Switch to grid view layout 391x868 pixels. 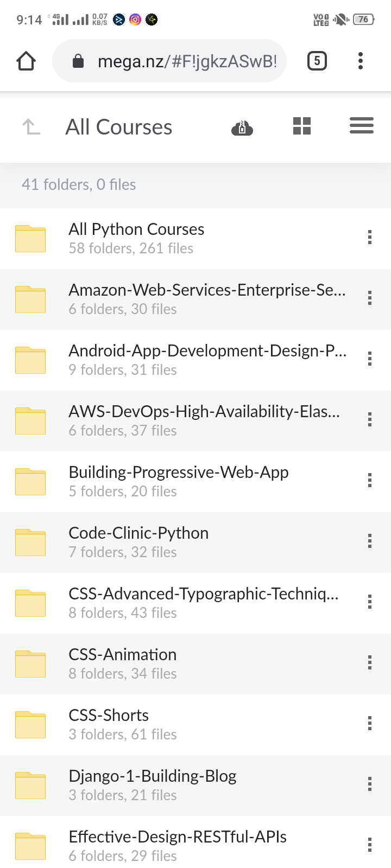pyautogui.click(x=302, y=126)
